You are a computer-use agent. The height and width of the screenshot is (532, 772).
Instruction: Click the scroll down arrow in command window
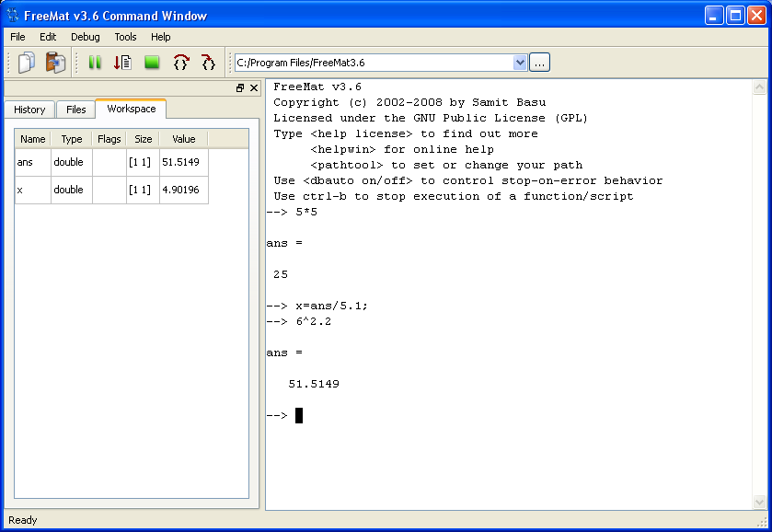759,502
